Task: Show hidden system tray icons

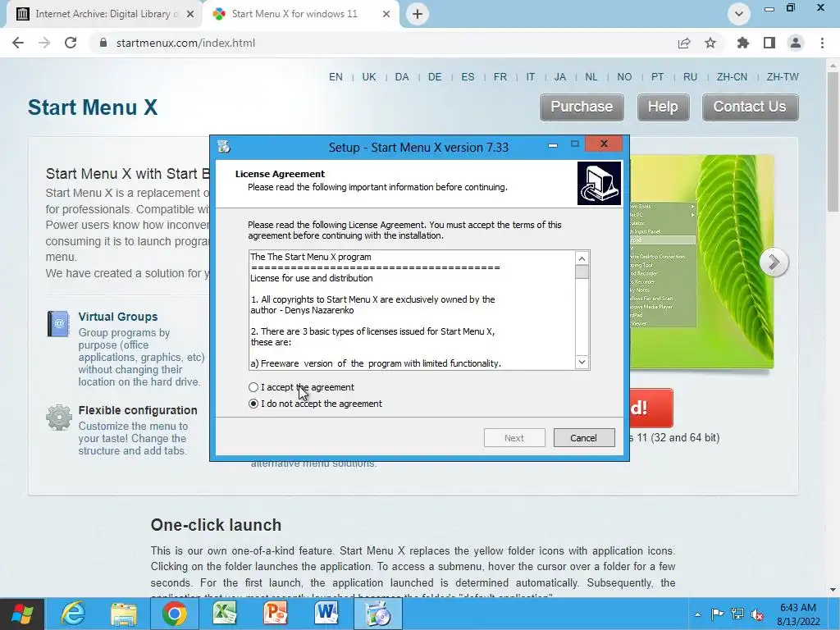Action: [697, 614]
